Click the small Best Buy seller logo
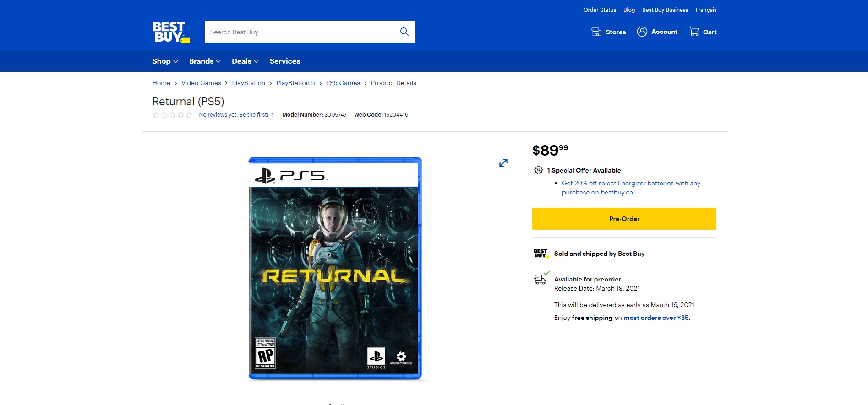Screen dimensions: 868x405 pyautogui.click(x=541, y=254)
